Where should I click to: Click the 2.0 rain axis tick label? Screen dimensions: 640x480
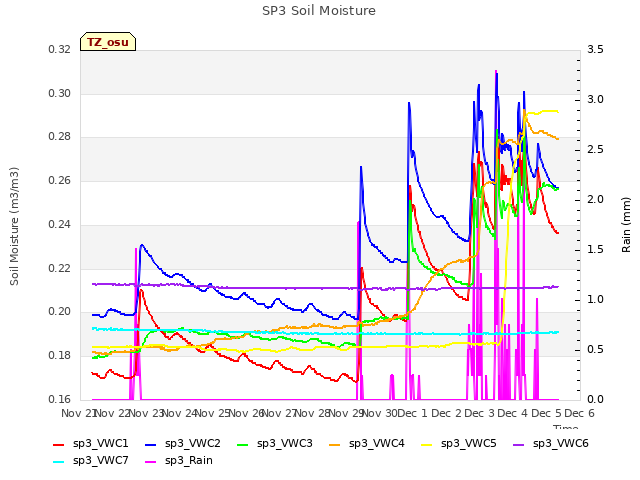[x=595, y=200]
